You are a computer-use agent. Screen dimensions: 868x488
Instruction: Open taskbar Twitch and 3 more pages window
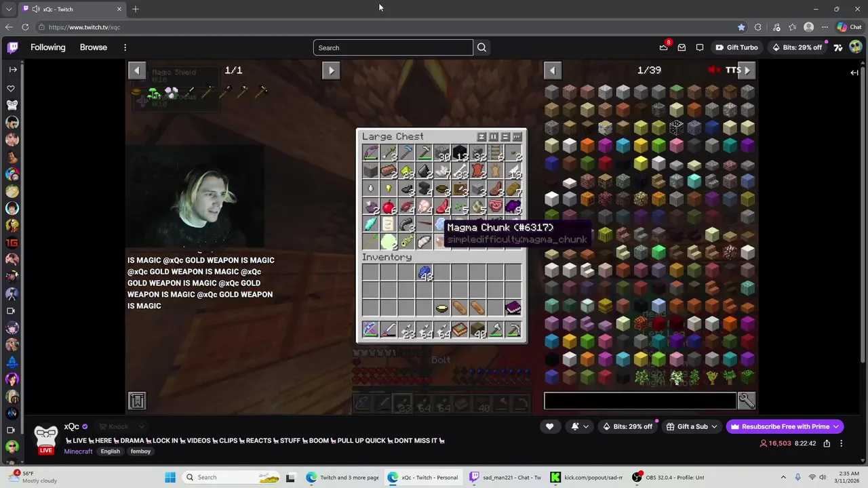342,477
